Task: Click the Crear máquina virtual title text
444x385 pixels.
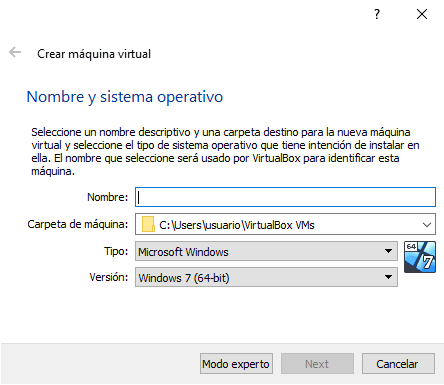Action: pyautogui.click(x=94, y=54)
